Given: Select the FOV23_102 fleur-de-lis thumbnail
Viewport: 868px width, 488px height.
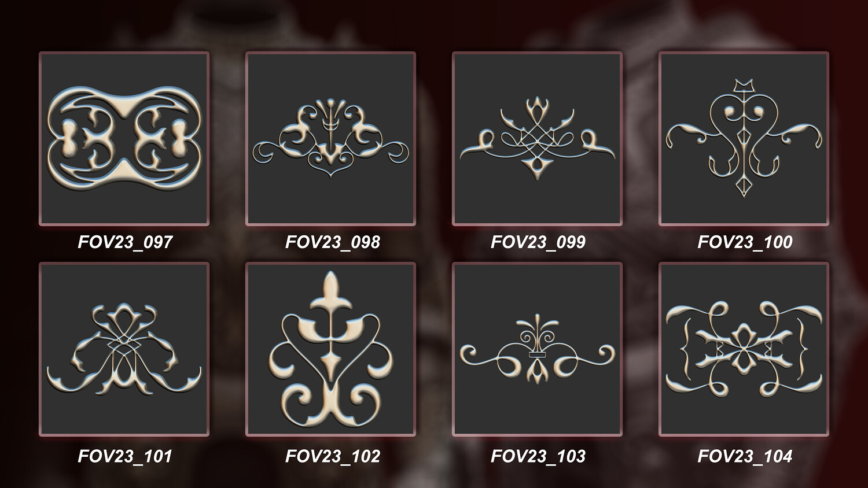Looking at the screenshot, I should [330, 349].
